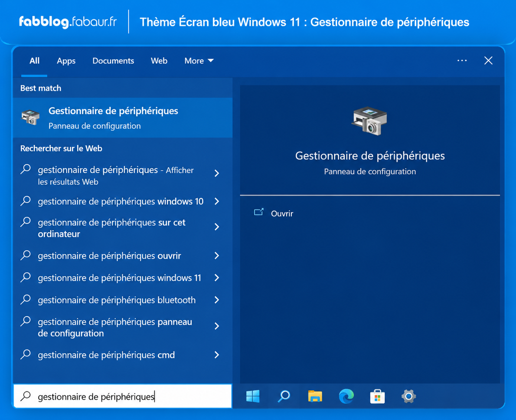Select 'gestionnaire de périphériques ouvrir' suggestion
This screenshot has height=420, width=516.
coord(110,256)
